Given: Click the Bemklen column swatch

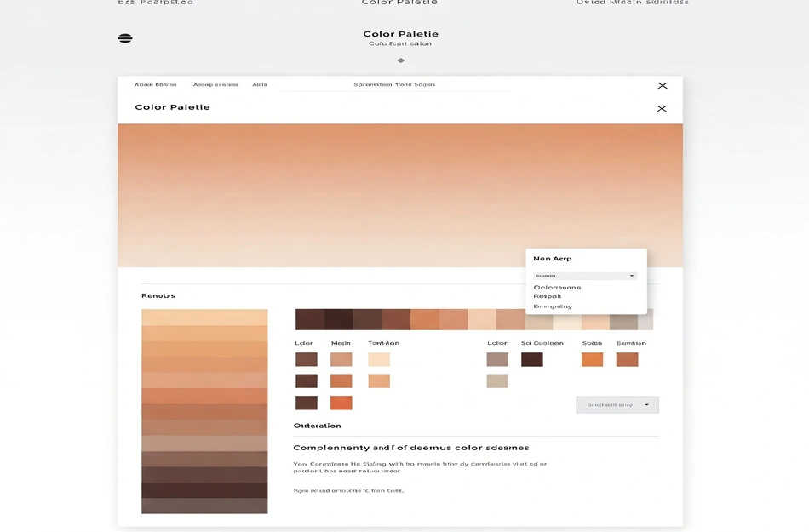Looking at the screenshot, I should 627,360.
